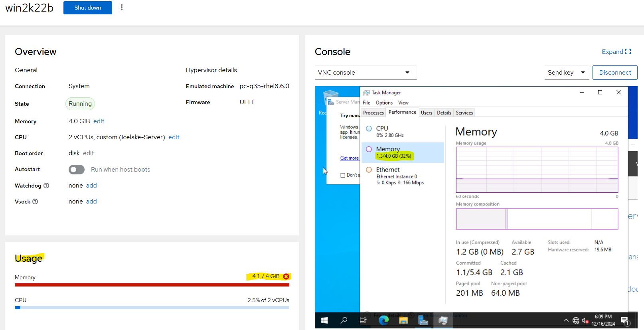Image resolution: width=644 pixels, height=330 pixels.
Task: Open the VNC console type dropdown
Action: pos(365,73)
